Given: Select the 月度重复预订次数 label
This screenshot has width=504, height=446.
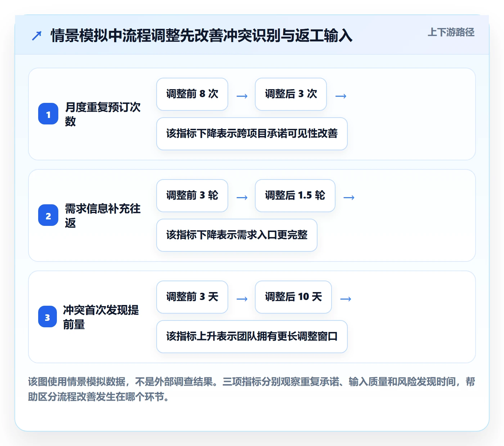Looking at the screenshot, I should click(103, 114).
